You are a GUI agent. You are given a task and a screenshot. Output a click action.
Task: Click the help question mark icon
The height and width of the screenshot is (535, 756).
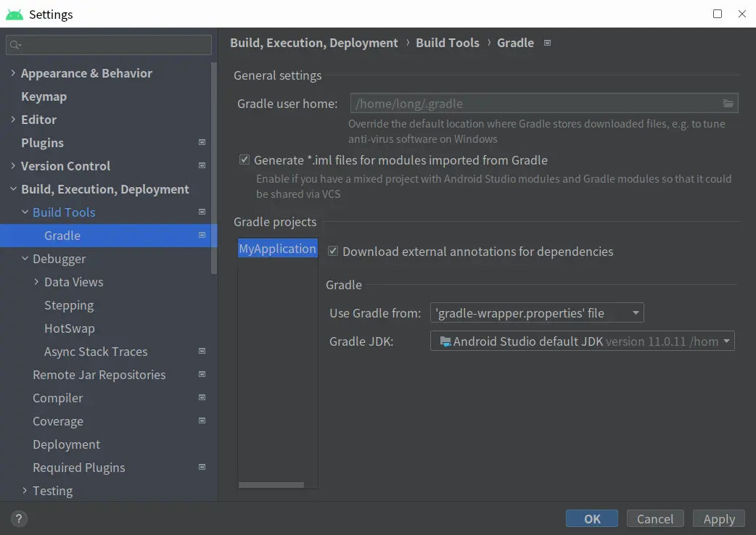click(19, 518)
